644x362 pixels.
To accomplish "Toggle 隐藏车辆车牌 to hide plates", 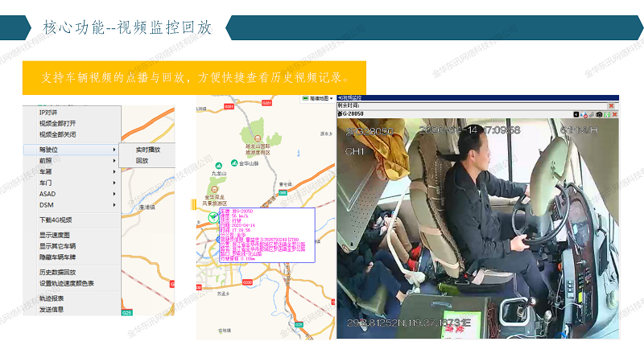I will coord(57,257).
